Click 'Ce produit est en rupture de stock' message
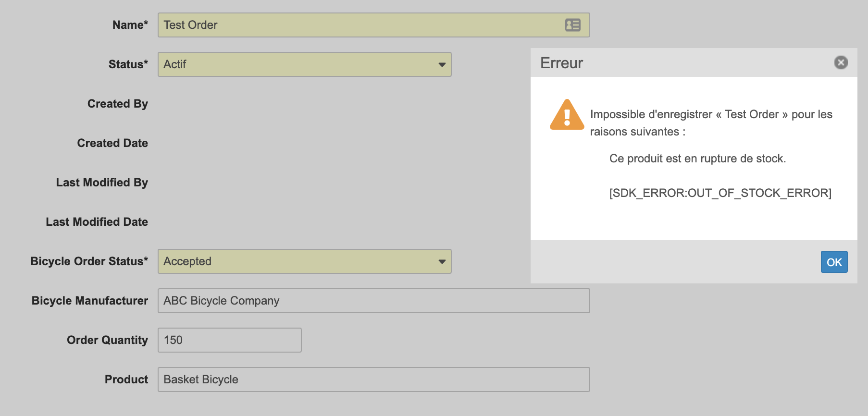This screenshot has height=416, width=868. point(697,159)
